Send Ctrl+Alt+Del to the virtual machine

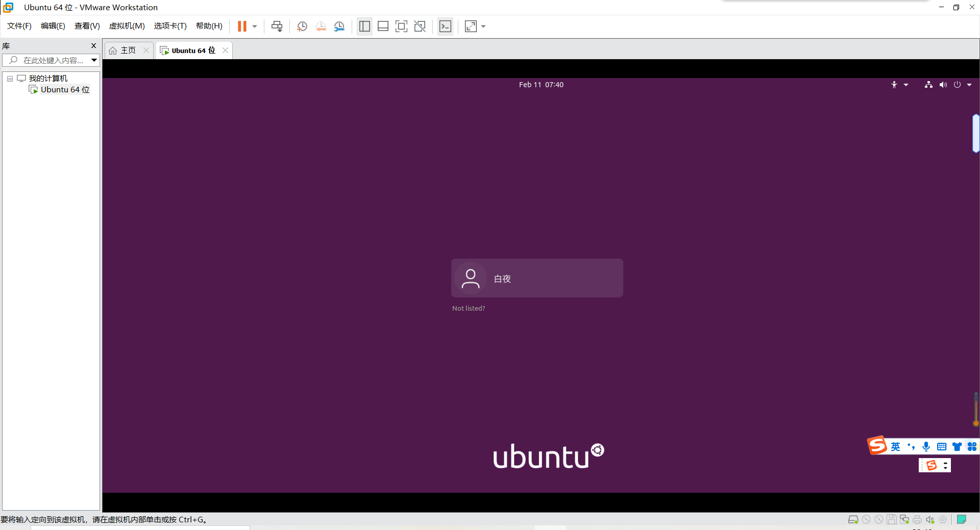(x=277, y=26)
